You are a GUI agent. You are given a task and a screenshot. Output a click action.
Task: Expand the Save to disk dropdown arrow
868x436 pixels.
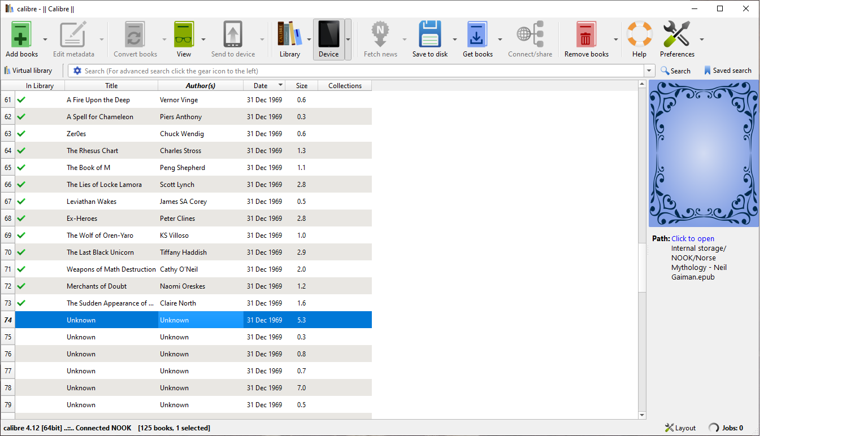(x=455, y=40)
